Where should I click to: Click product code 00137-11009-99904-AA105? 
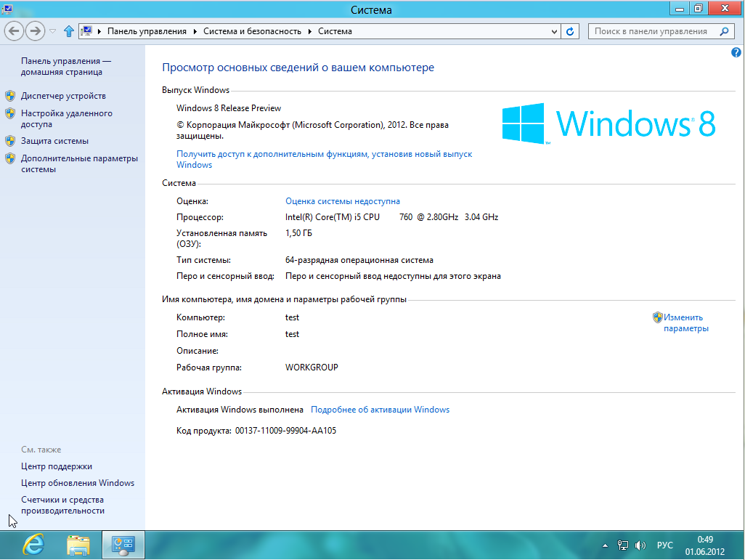coord(285,431)
